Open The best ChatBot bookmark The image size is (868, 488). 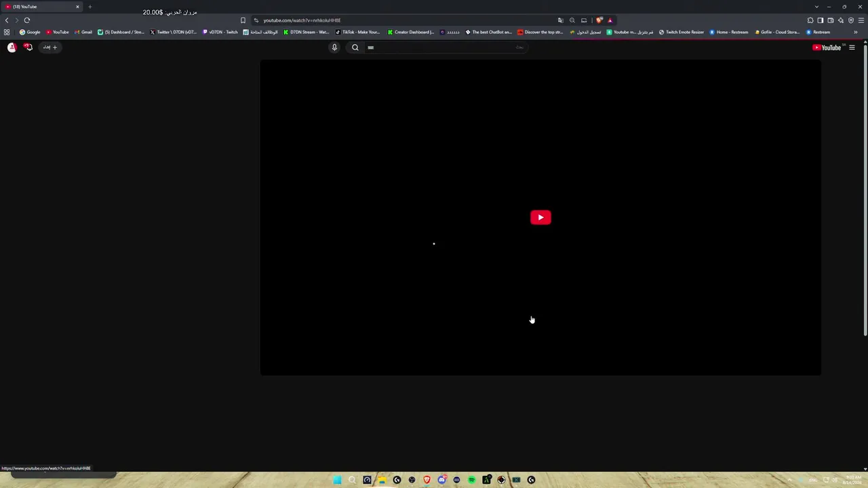point(488,32)
